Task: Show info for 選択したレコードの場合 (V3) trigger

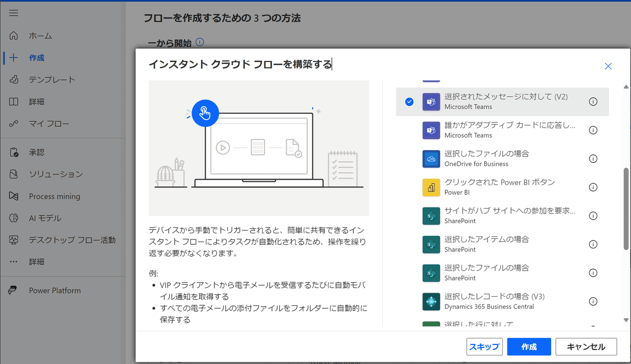Action: 593,301
